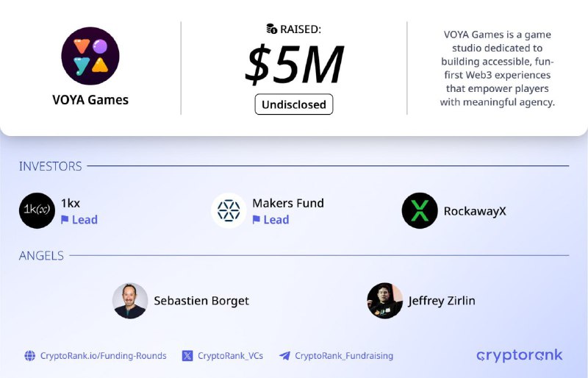Click Sebastien Borget's profile photo
Image resolution: width=588 pixels, height=378 pixels.
(130, 301)
